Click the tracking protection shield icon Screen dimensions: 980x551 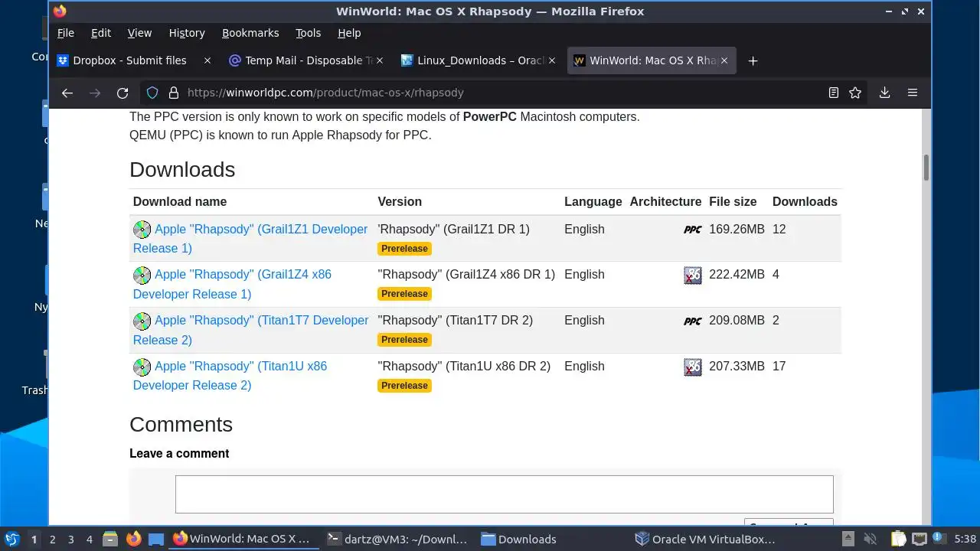(x=152, y=93)
